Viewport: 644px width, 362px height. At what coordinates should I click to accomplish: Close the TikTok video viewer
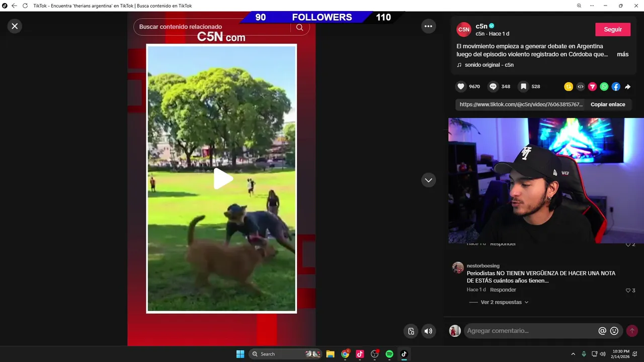coord(15,26)
